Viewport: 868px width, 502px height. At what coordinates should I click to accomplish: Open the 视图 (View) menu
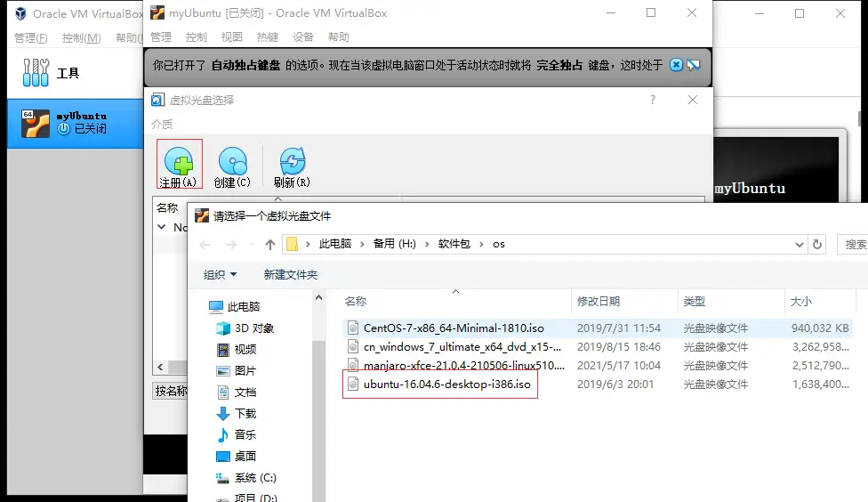point(231,37)
